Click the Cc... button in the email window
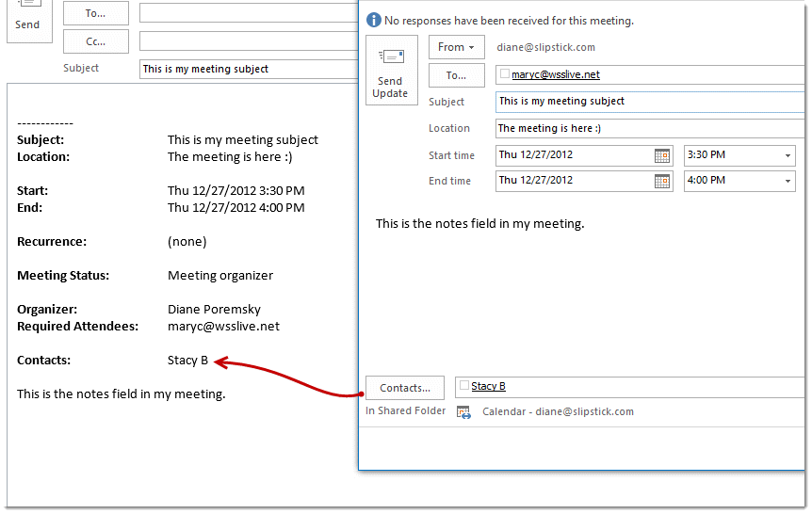812x514 pixels. tap(95, 41)
